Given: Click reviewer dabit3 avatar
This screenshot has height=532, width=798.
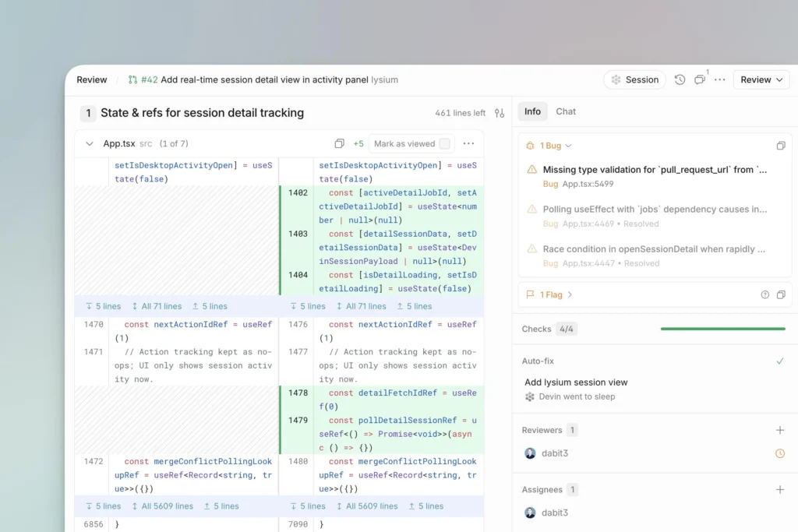Looking at the screenshot, I should click(530, 453).
